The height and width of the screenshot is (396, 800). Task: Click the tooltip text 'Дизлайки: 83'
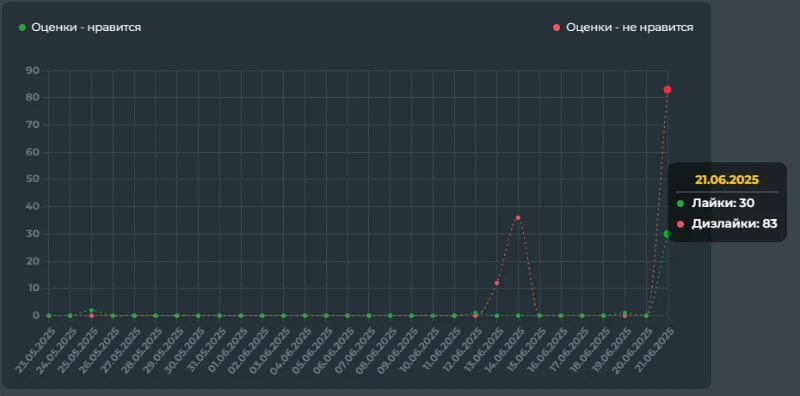734,224
